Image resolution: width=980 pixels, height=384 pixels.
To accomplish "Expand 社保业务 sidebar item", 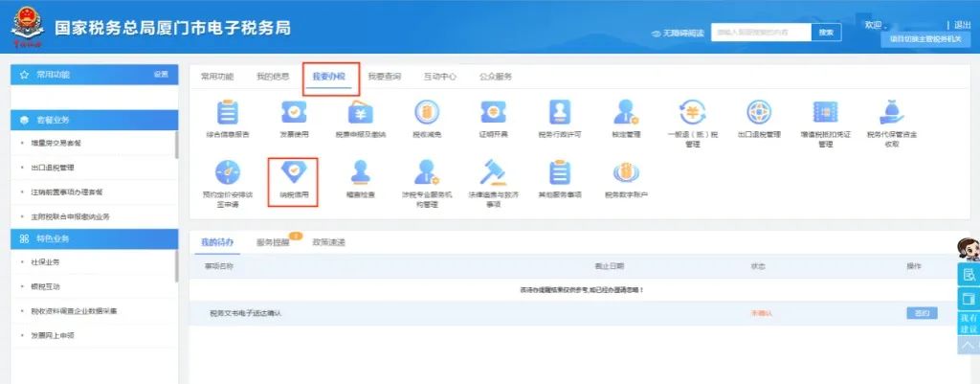I will (x=48, y=261).
